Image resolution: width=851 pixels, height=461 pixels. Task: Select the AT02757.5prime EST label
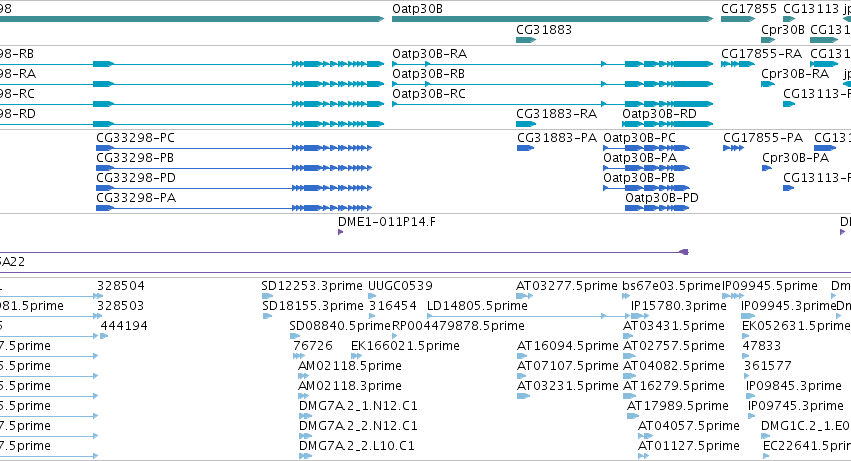click(x=674, y=346)
